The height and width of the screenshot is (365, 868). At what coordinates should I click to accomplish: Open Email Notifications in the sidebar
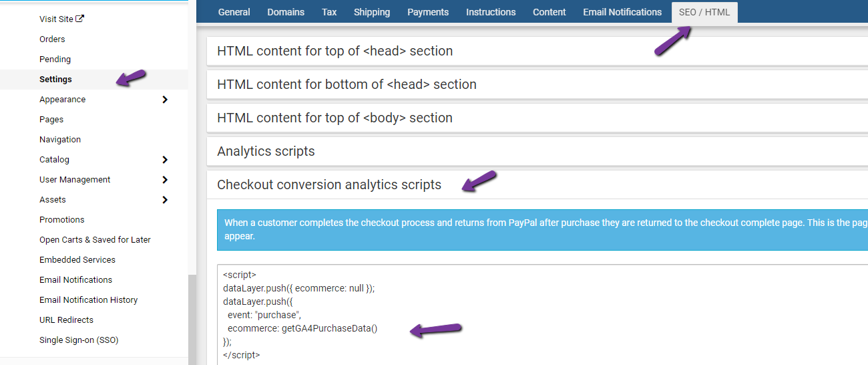[x=75, y=280]
